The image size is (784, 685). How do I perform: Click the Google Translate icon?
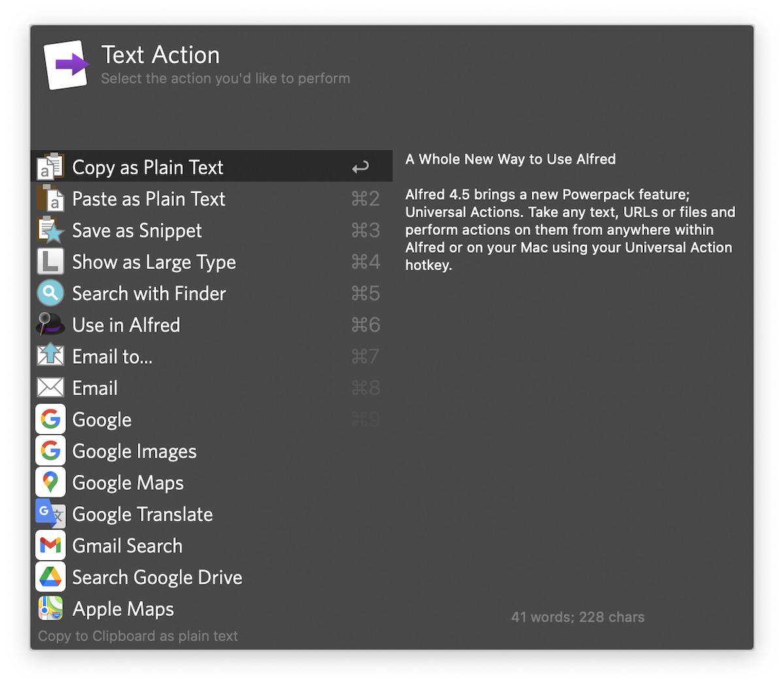click(50, 513)
